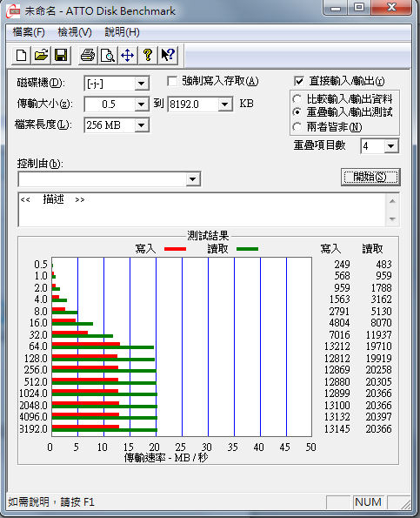Viewport: 420px width, 518px height.
Task: Open the 檔案長度 256 MB dropdown
Action: pos(142,125)
